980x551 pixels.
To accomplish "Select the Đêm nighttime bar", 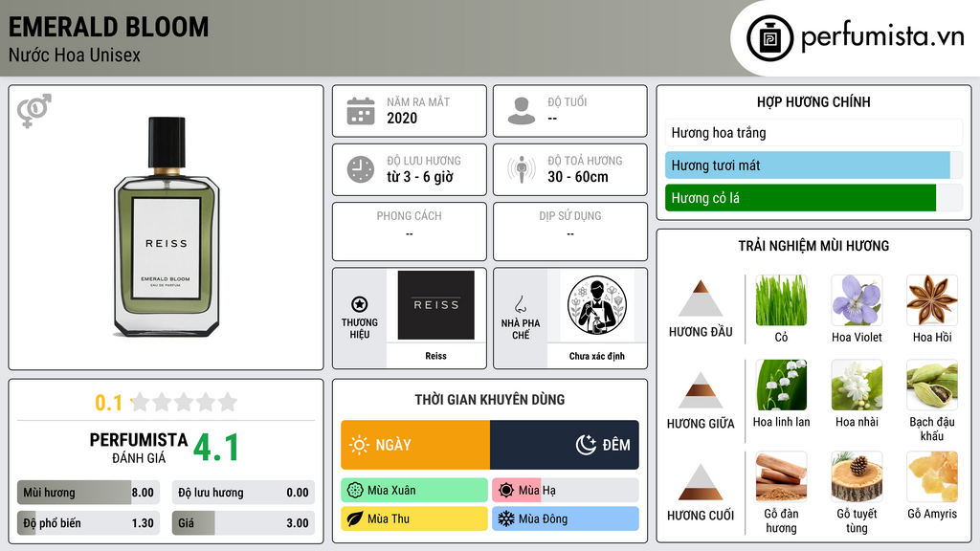I will coord(565,445).
